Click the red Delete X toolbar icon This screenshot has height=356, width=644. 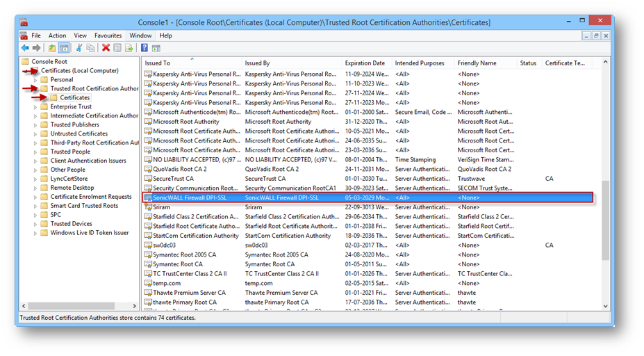[x=106, y=48]
